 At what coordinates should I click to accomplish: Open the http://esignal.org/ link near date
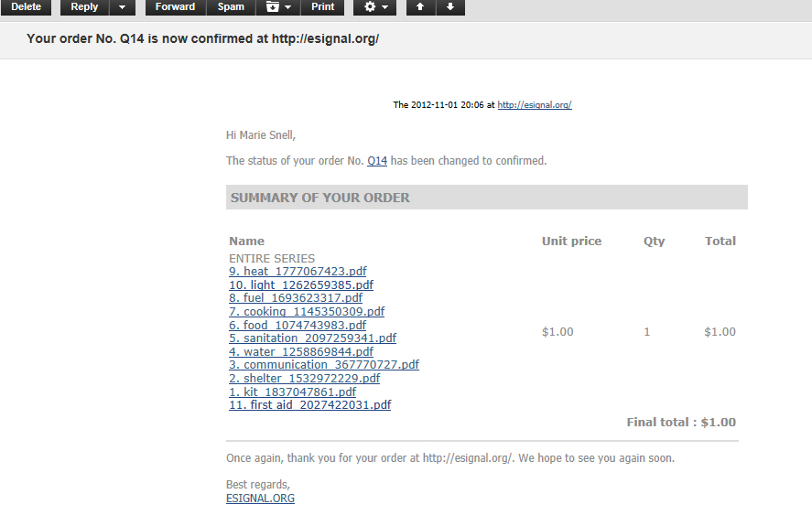click(535, 104)
